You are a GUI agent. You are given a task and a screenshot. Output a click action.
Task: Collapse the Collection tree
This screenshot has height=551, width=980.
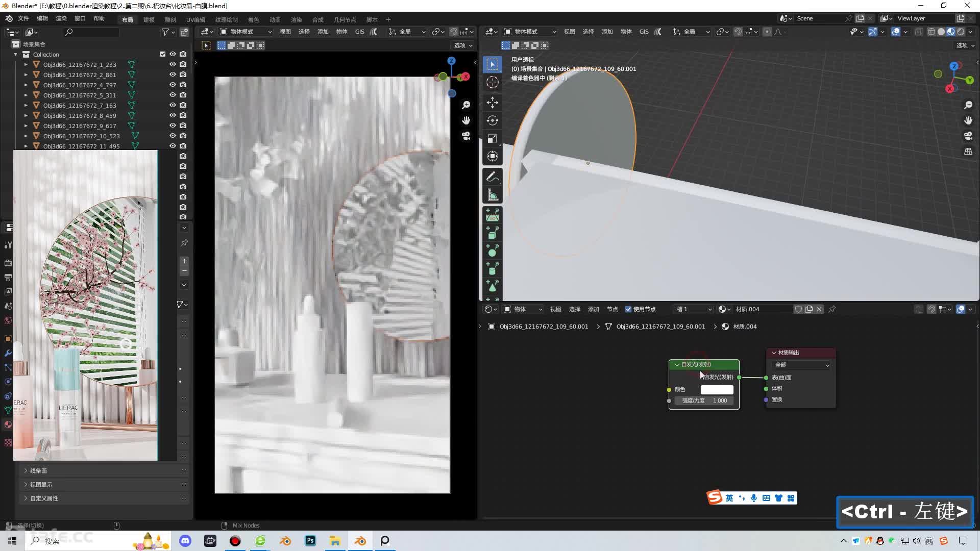tap(16, 55)
